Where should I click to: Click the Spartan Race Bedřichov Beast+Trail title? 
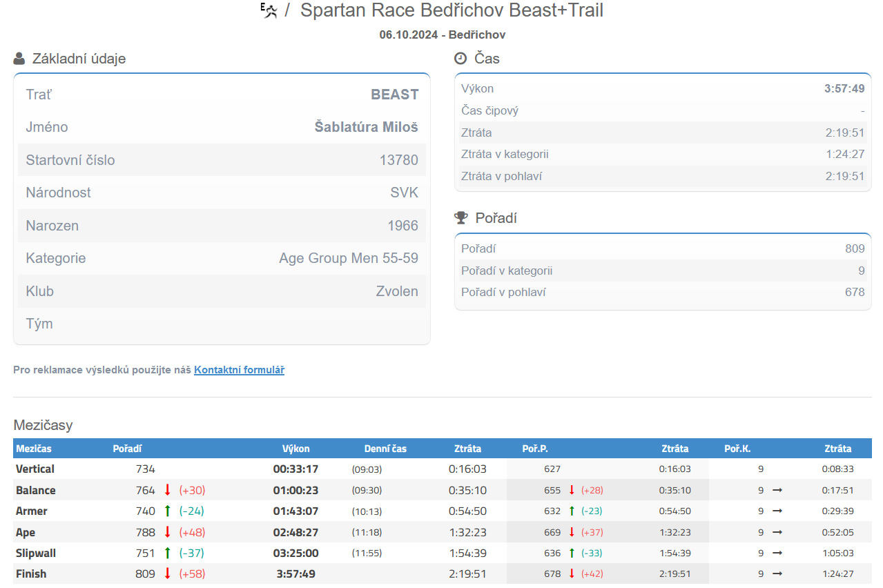pyautogui.click(x=452, y=11)
